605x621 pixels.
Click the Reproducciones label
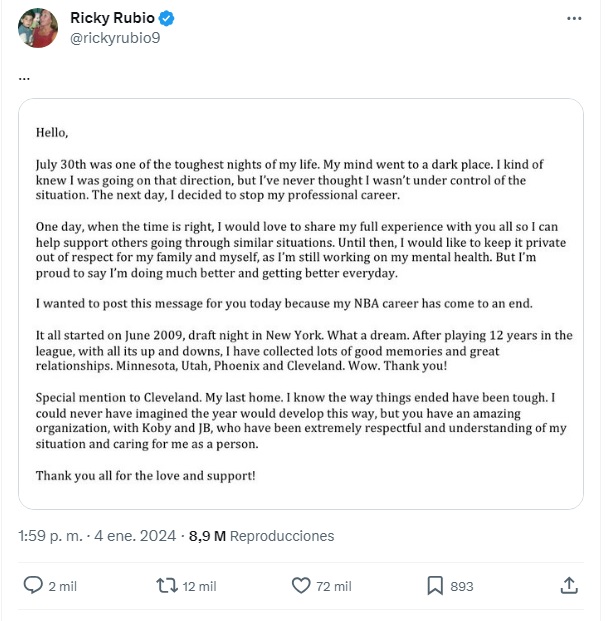[282, 536]
